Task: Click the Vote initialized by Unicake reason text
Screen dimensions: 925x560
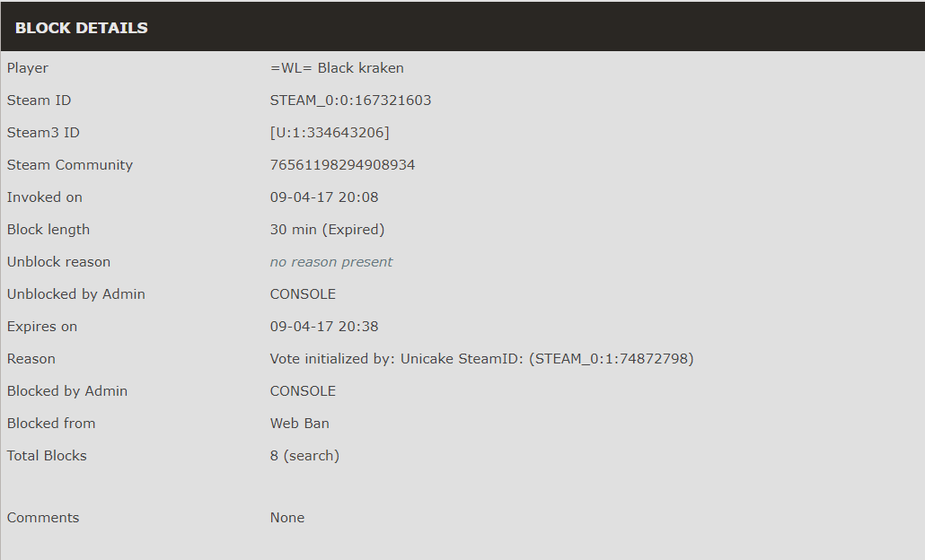Action: [481, 358]
